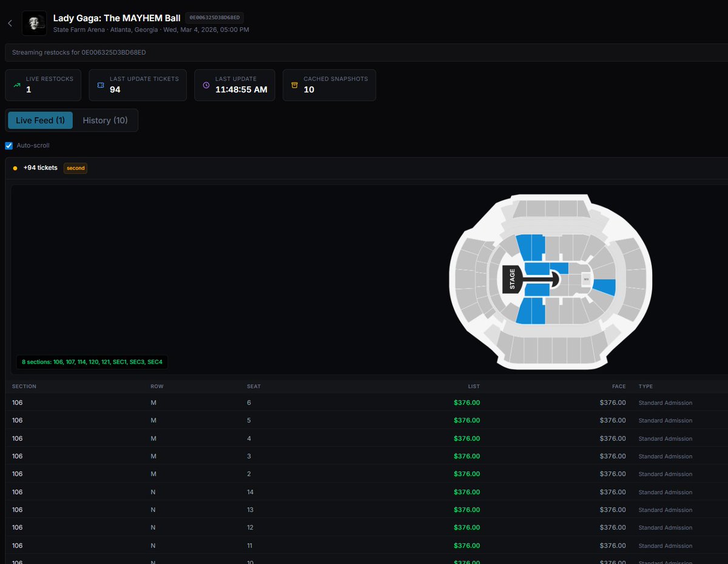This screenshot has height=564, width=728.
Task: Click the LIST column header
Action: tap(474, 386)
